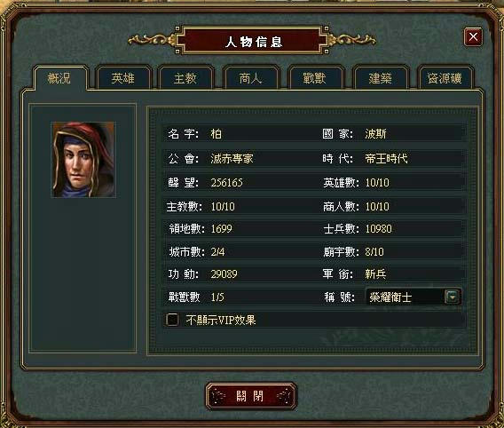Click the 士兵數 value 10980

coord(379,228)
